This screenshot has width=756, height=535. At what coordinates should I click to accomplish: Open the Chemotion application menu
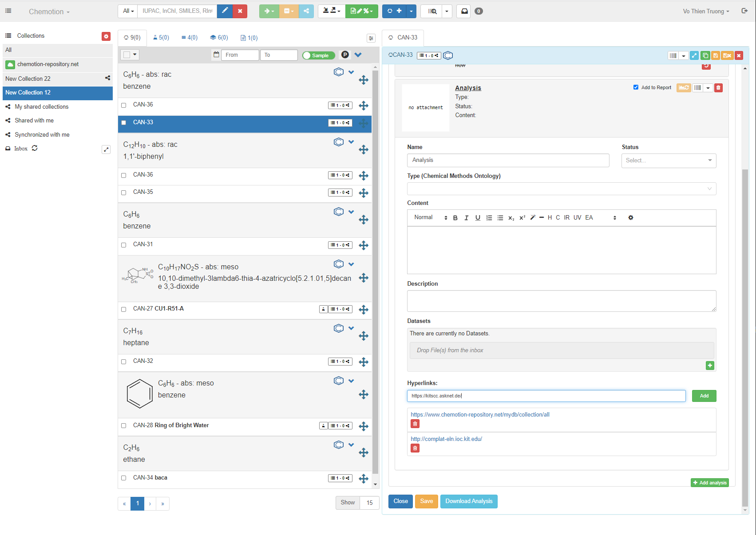[49, 12]
